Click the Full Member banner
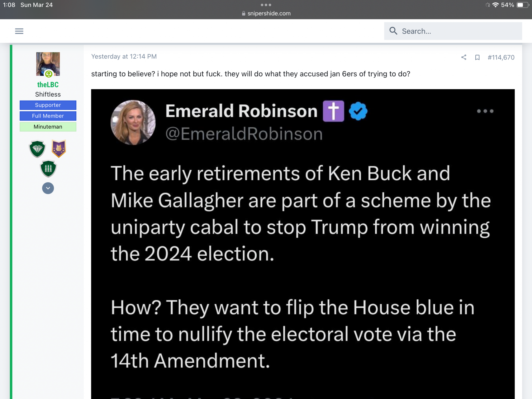This screenshot has height=399, width=532. coord(48,116)
